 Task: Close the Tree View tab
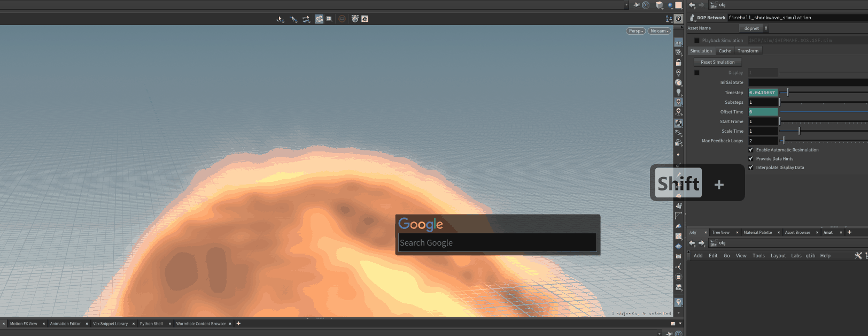pos(737,232)
